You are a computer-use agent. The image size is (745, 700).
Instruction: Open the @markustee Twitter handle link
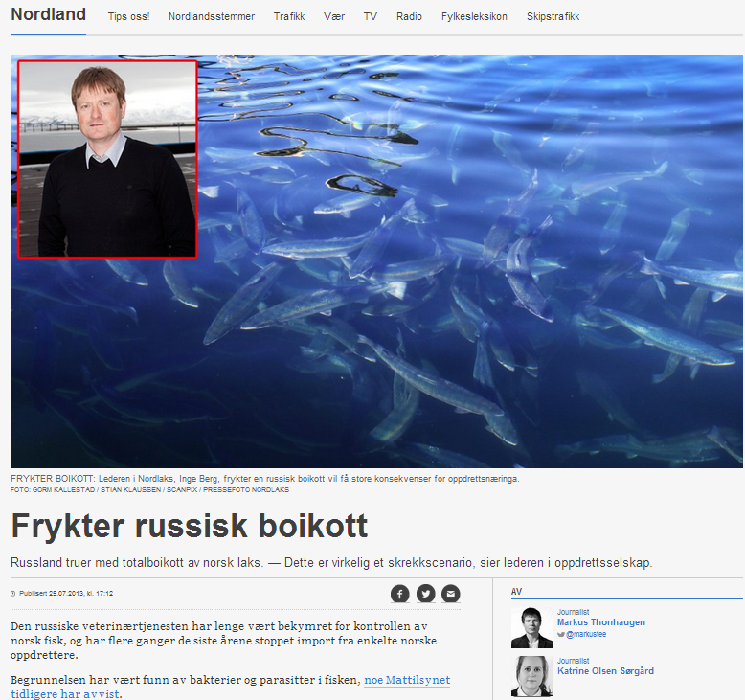586,635
